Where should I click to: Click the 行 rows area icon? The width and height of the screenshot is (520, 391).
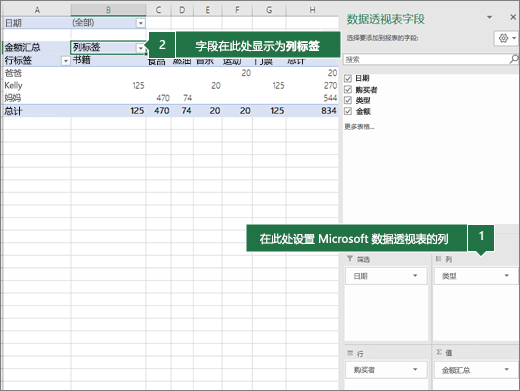(350, 353)
